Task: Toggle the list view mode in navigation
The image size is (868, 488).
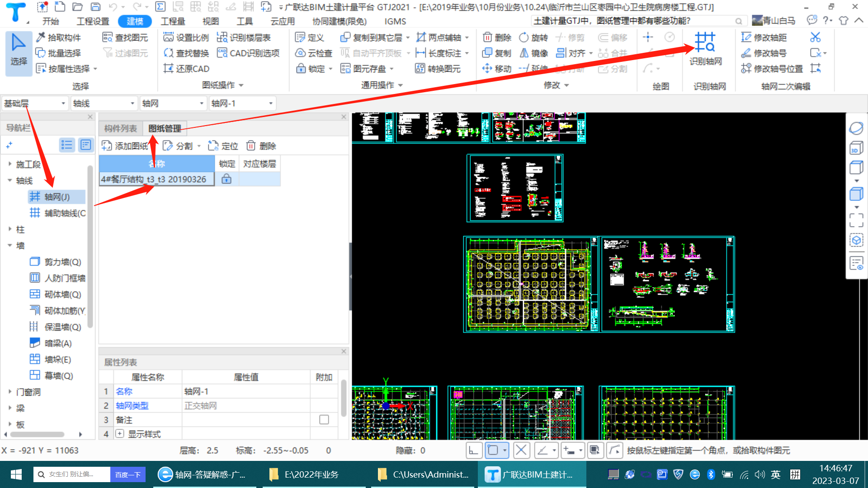Action: click(x=67, y=145)
